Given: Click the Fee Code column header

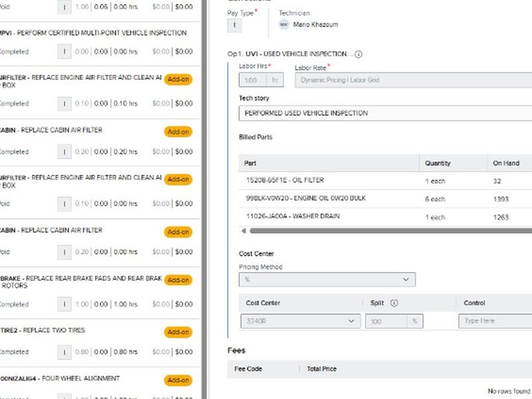Looking at the screenshot, I should click(x=249, y=368).
